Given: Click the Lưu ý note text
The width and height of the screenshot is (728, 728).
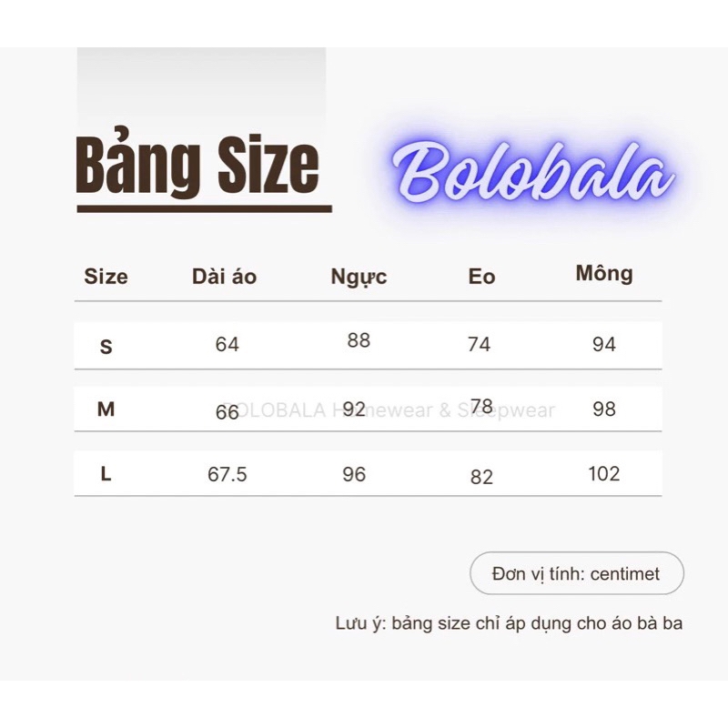Looking at the screenshot, I should (x=509, y=623).
